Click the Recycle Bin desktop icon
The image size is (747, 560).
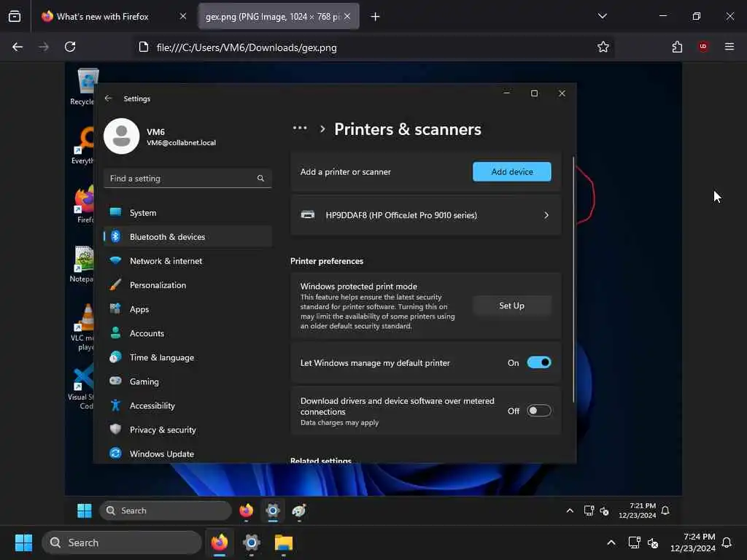85,87
